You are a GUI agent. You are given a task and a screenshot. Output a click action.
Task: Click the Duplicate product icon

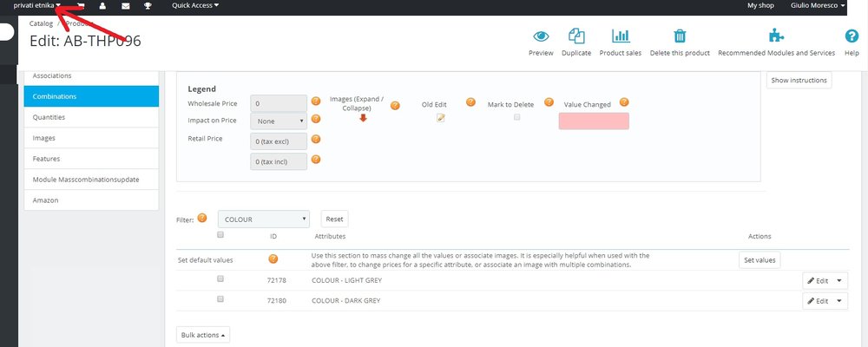[x=576, y=36]
